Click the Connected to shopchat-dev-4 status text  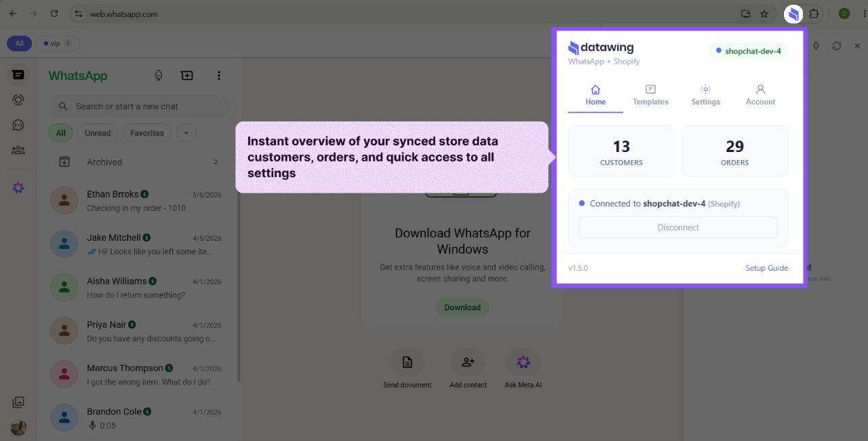(x=665, y=204)
